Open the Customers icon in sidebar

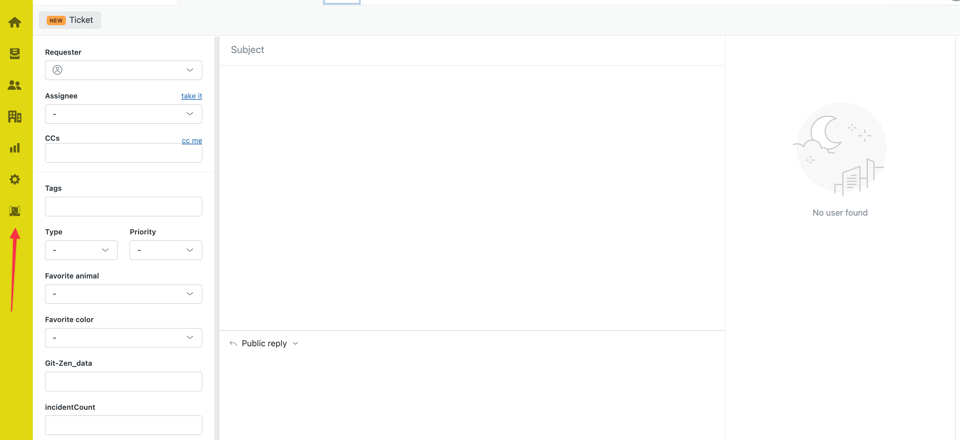(15, 85)
